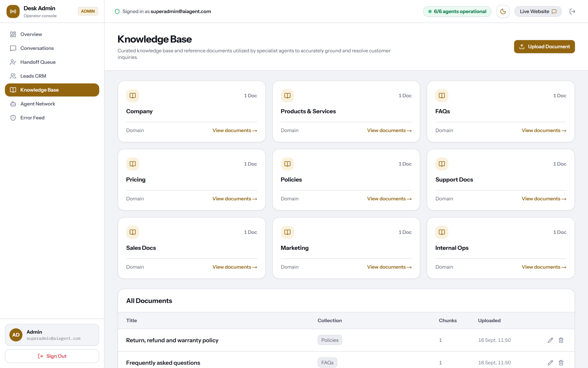View documents in Pricing collection
588x368 pixels.
pyautogui.click(x=235, y=198)
